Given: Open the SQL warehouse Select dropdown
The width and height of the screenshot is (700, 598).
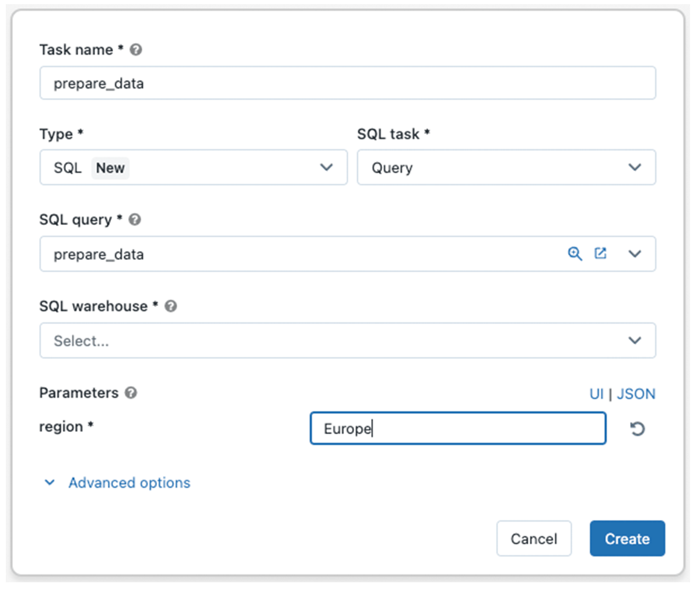Looking at the screenshot, I should (x=347, y=340).
